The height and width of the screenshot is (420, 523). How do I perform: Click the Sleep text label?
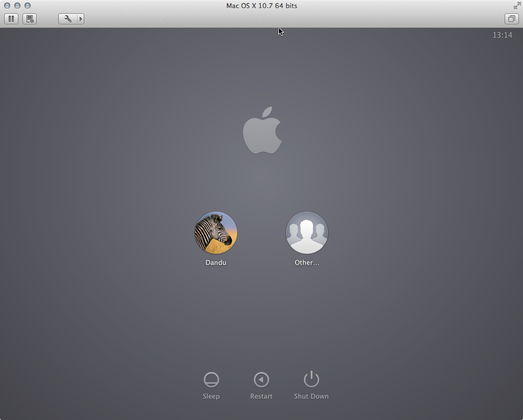point(211,396)
